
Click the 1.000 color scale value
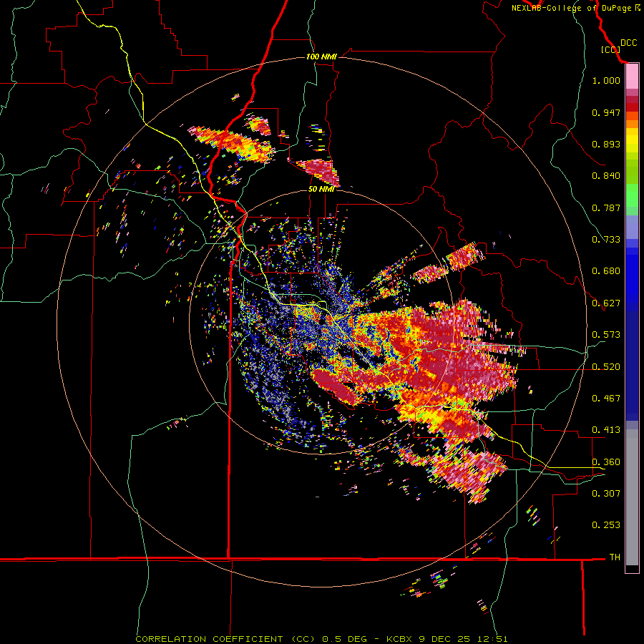coord(606,80)
